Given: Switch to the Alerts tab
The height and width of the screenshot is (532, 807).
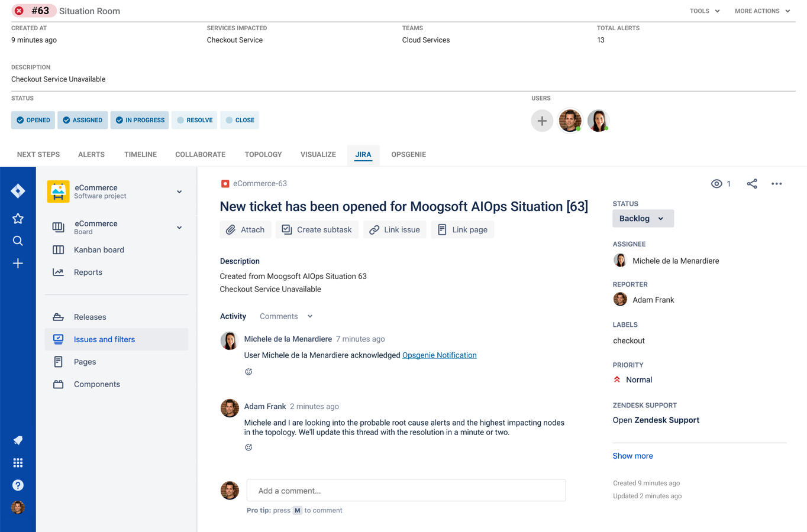Looking at the screenshot, I should point(91,155).
